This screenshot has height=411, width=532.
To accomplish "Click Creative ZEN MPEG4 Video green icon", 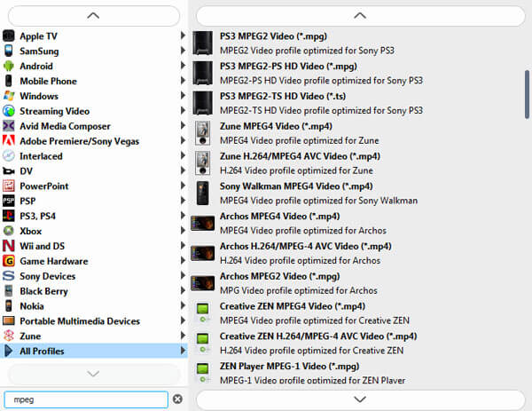I will [x=202, y=312].
